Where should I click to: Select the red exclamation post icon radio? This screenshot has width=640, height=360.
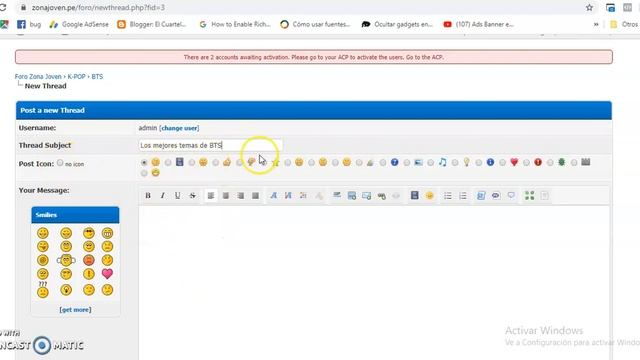pos(526,163)
